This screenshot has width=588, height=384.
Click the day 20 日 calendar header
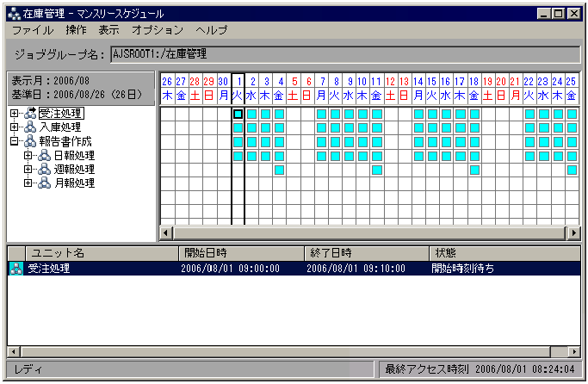(x=501, y=89)
